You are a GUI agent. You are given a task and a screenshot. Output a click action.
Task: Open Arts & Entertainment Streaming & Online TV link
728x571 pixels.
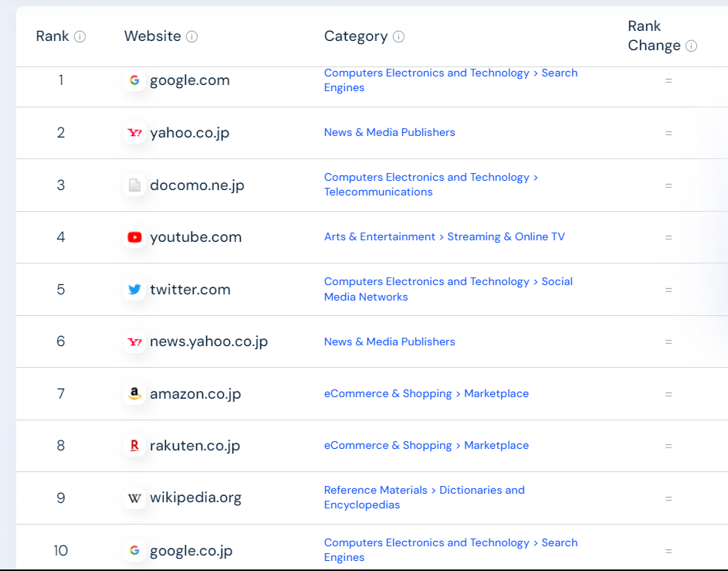445,237
